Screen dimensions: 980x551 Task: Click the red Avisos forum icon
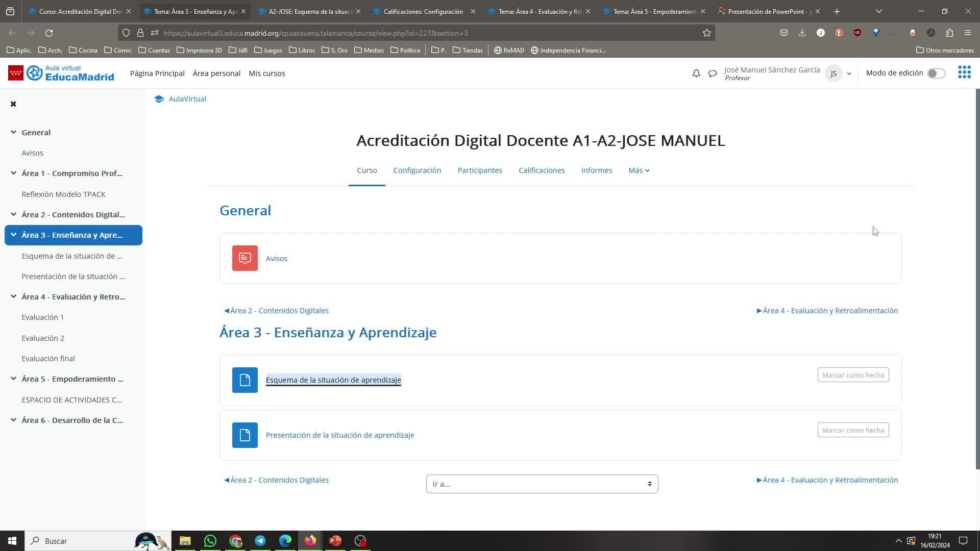245,258
